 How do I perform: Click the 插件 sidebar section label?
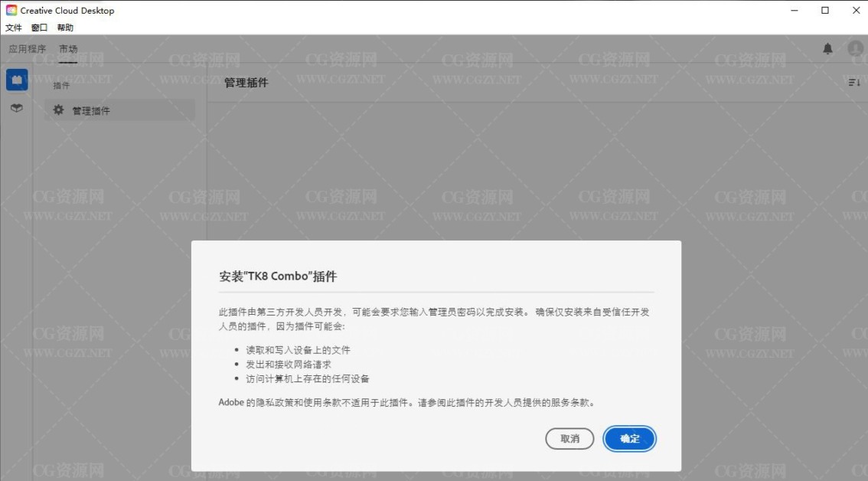click(61, 85)
